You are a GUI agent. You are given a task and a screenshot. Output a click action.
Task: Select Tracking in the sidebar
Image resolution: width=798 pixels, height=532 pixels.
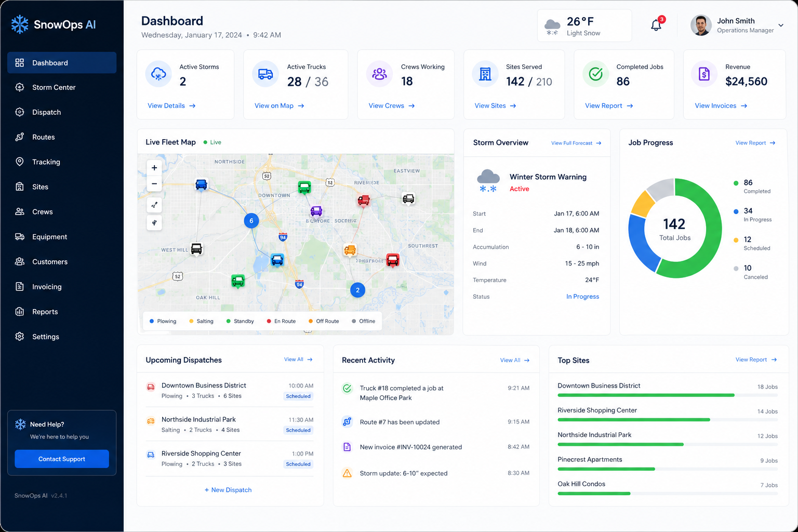coord(62,162)
